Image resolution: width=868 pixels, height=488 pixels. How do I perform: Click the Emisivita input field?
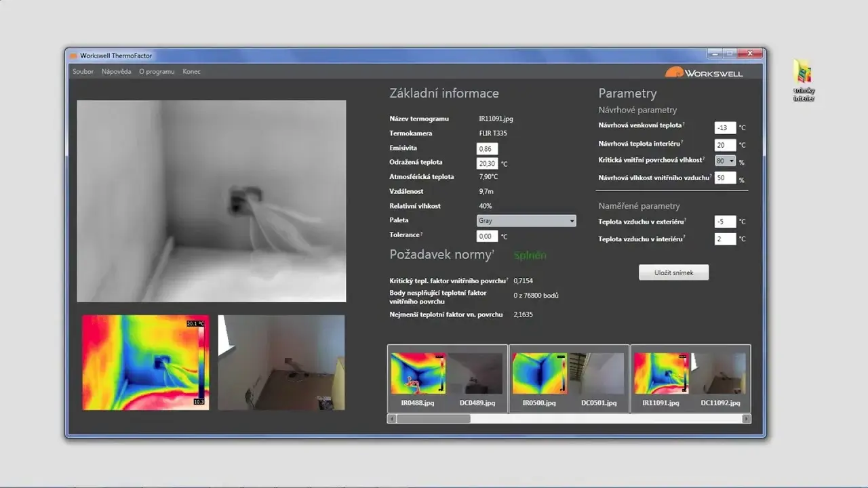(488, 148)
